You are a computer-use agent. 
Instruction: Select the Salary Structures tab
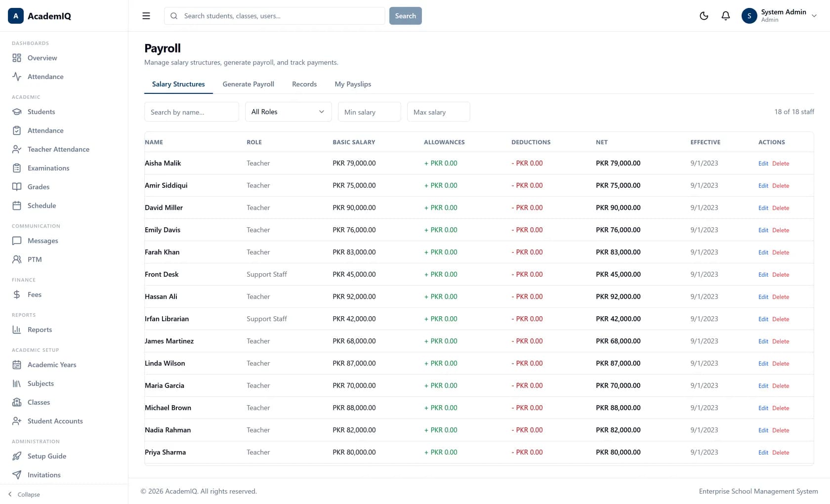(178, 84)
